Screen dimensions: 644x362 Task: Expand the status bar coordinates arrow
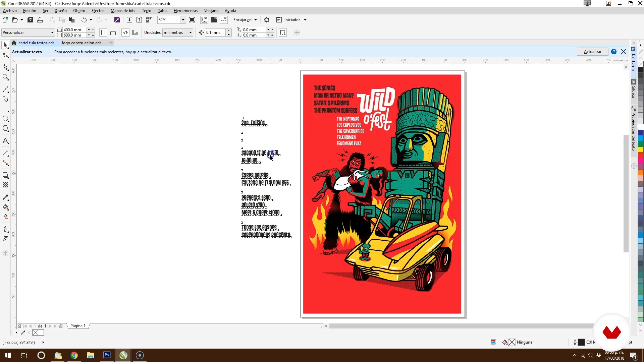click(x=43, y=342)
